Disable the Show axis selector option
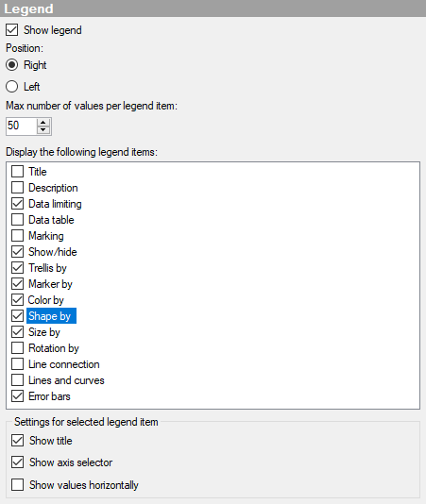 [x=17, y=462]
